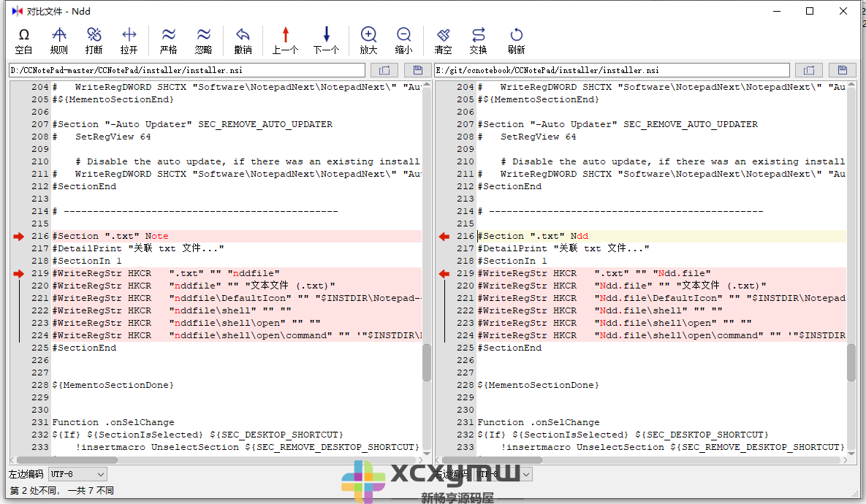Open the comparison rules (规则) settings
Viewport: 866px width, 504px height.
(58, 40)
